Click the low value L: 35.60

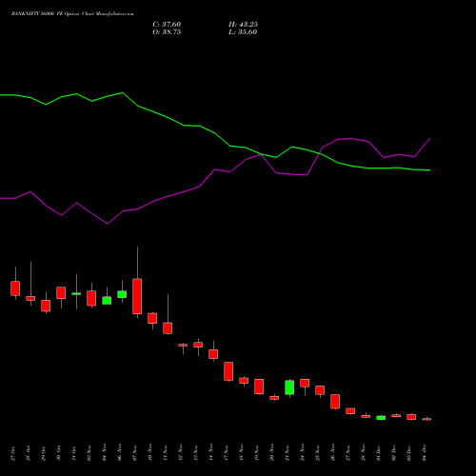pos(243,32)
